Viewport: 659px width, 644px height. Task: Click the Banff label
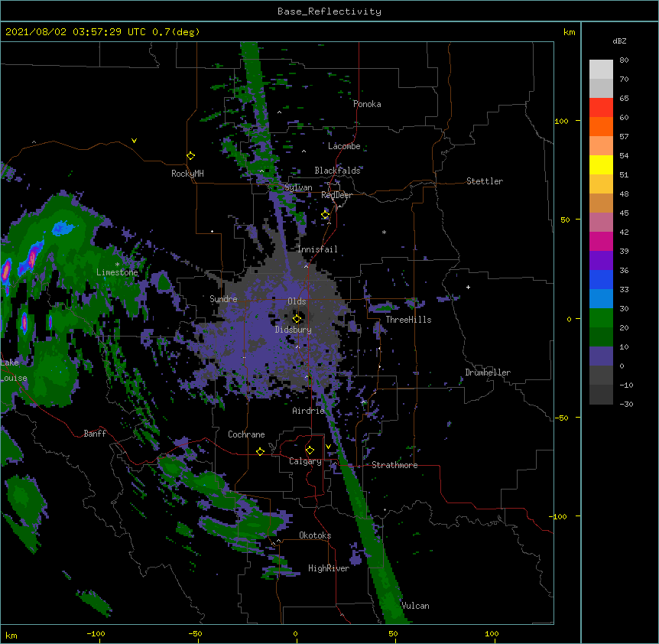pyautogui.click(x=95, y=434)
